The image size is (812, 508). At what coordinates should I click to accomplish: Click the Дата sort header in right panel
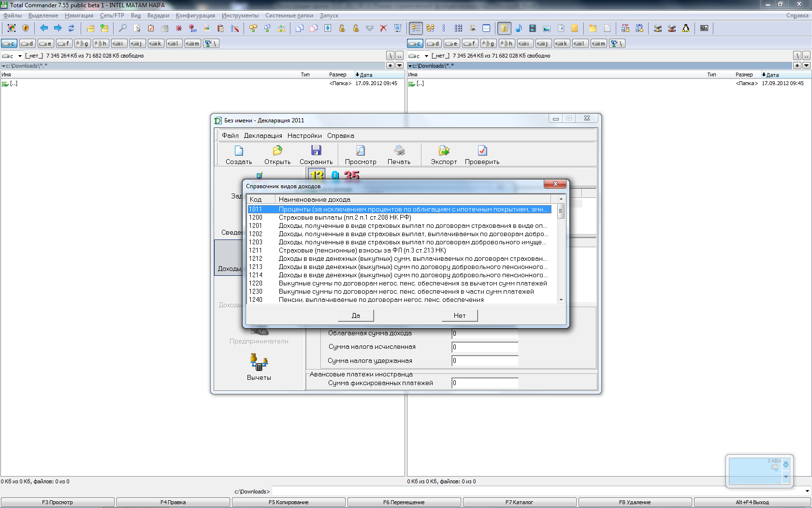pyautogui.click(x=785, y=75)
